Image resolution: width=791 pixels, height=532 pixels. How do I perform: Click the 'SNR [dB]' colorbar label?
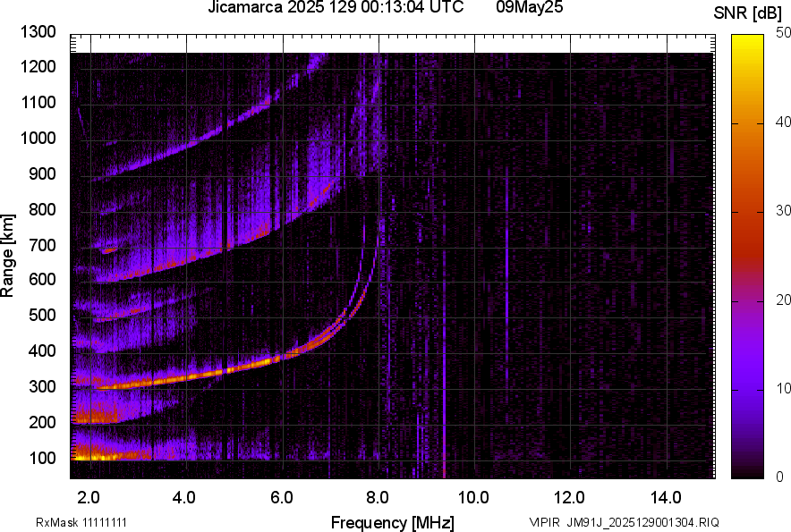click(747, 13)
